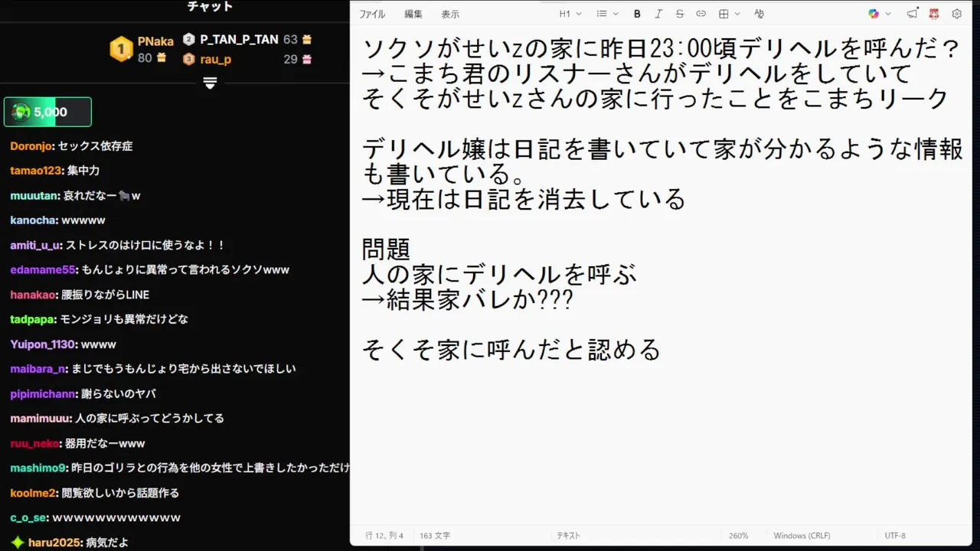Expand the chat leaderboard chevron
This screenshot has height=551, width=980.
211,83
